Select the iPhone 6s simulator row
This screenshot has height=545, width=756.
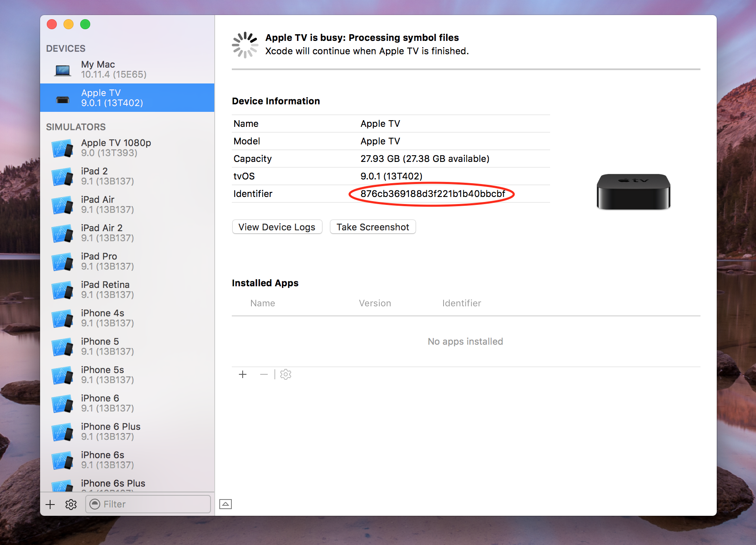coord(127,460)
